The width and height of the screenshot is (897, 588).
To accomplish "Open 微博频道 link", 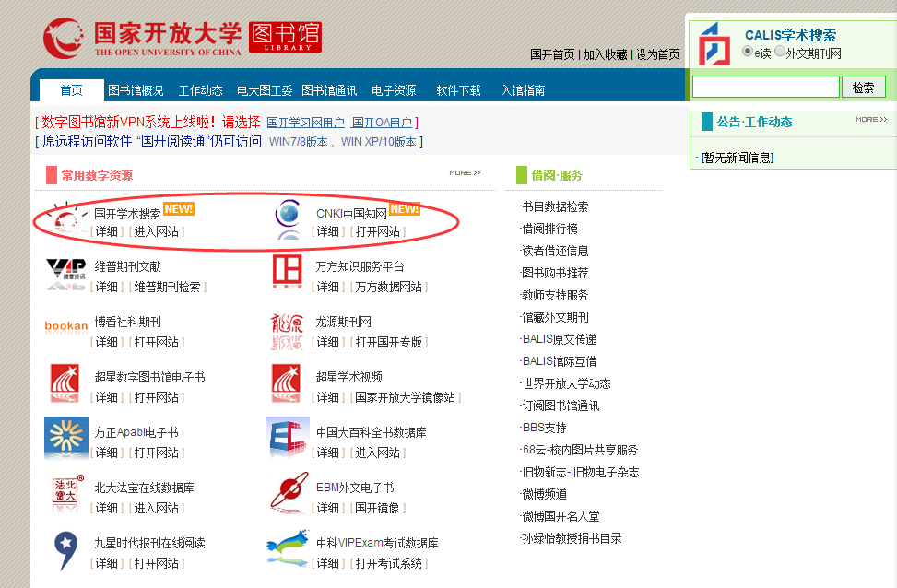I will [x=544, y=494].
